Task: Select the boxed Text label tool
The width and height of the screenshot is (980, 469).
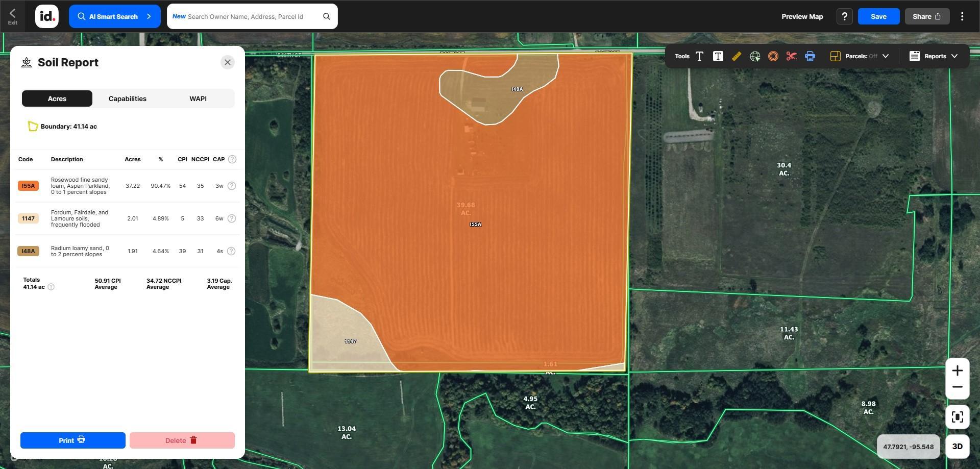Action: [718, 56]
